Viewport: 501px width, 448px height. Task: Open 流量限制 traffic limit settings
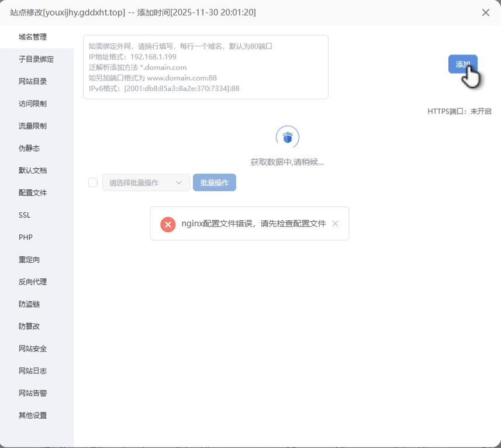(33, 126)
